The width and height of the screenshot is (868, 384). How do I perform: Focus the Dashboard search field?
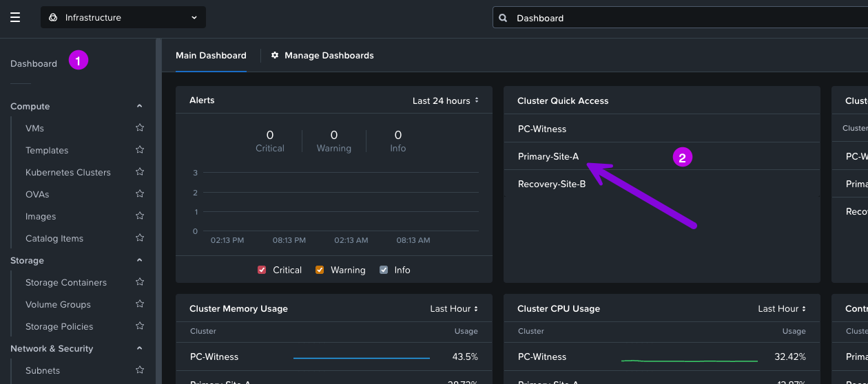click(x=680, y=18)
